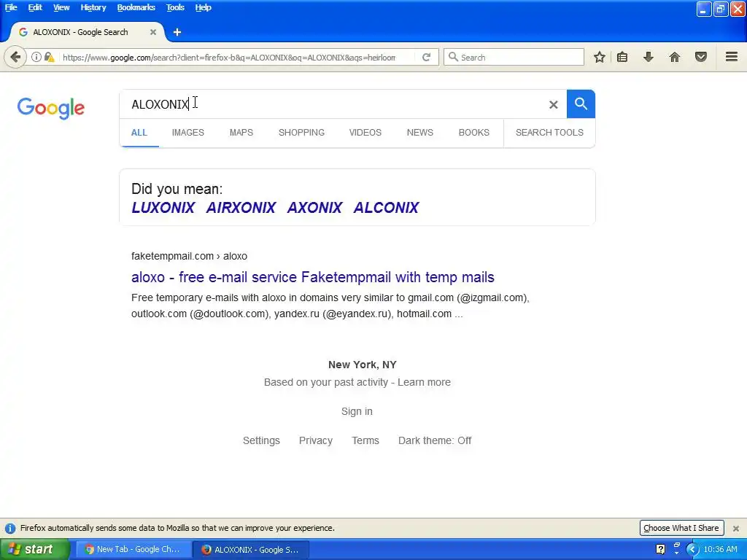Open the Bookmarks menu
The image size is (747, 560).
coord(136,7)
